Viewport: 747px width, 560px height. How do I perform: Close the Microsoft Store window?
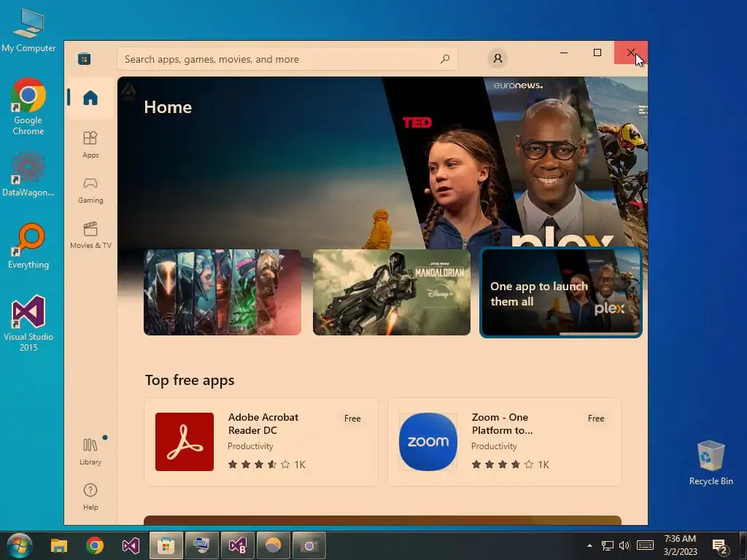(x=631, y=52)
